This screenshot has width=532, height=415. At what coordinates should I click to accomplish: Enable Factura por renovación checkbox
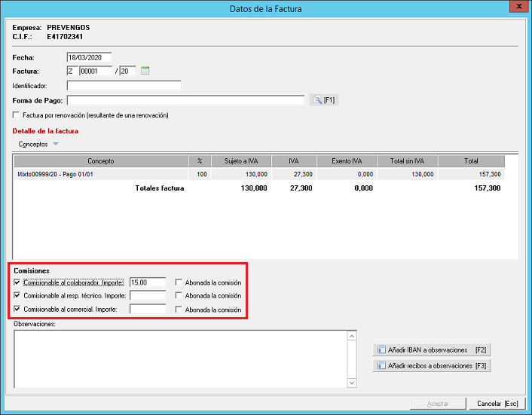tap(17, 115)
